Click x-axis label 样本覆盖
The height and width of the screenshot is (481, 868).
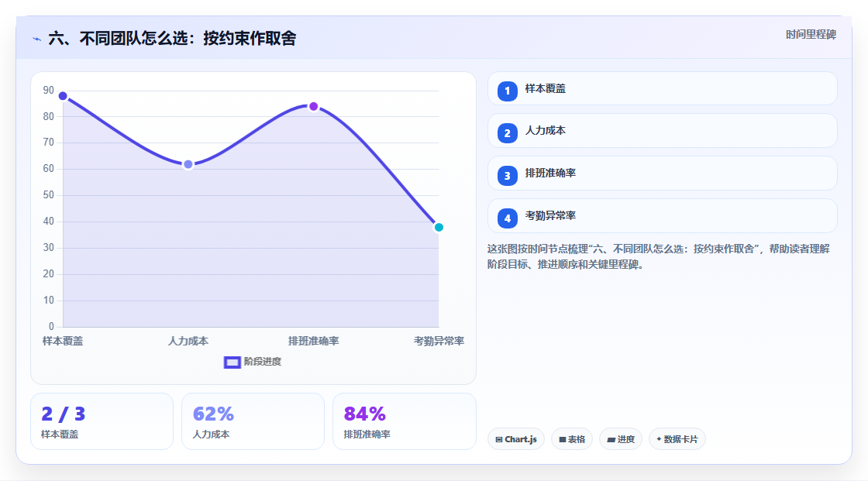pyautogui.click(x=63, y=341)
